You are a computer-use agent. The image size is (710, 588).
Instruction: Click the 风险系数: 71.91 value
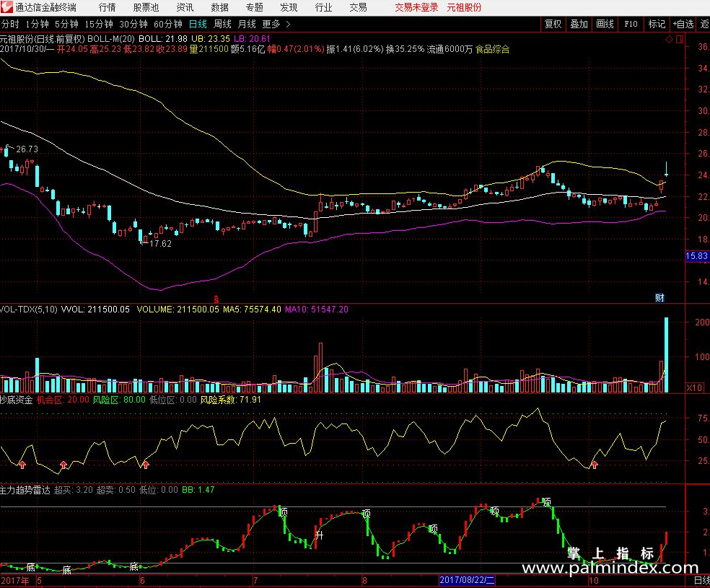[x=230, y=400]
